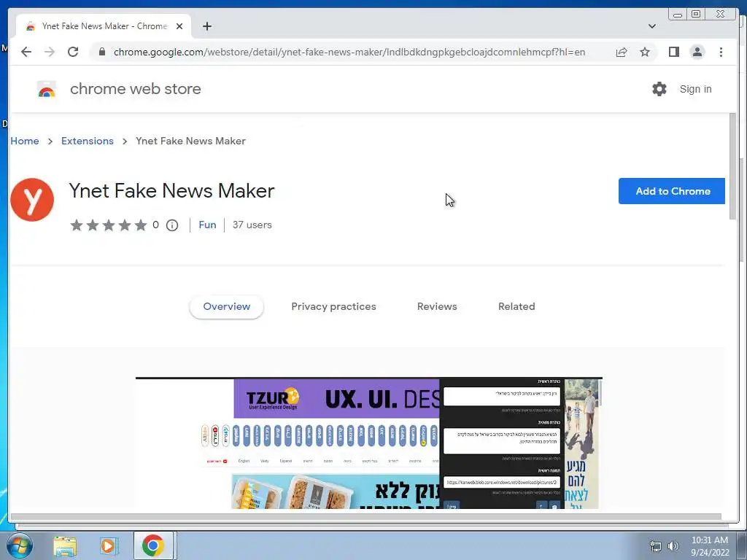The image size is (747, 560).
Task: Open a new tab with plus button
Action: [x=206, y=26]
